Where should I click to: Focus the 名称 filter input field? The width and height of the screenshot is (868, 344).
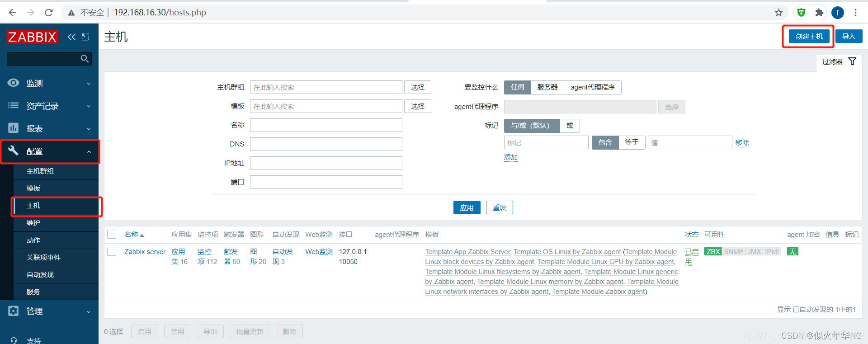326,125
